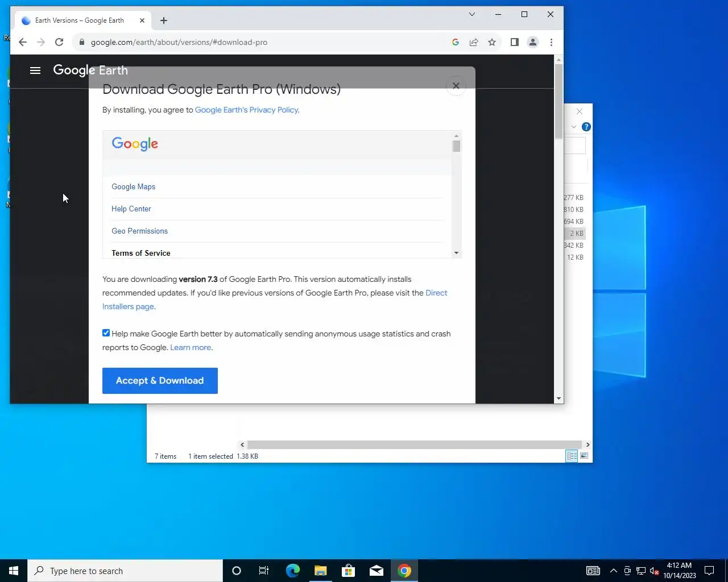This screenshot has width=728, height=582.
Task: Share this page icon in address bar
Action: click(474, 42)
